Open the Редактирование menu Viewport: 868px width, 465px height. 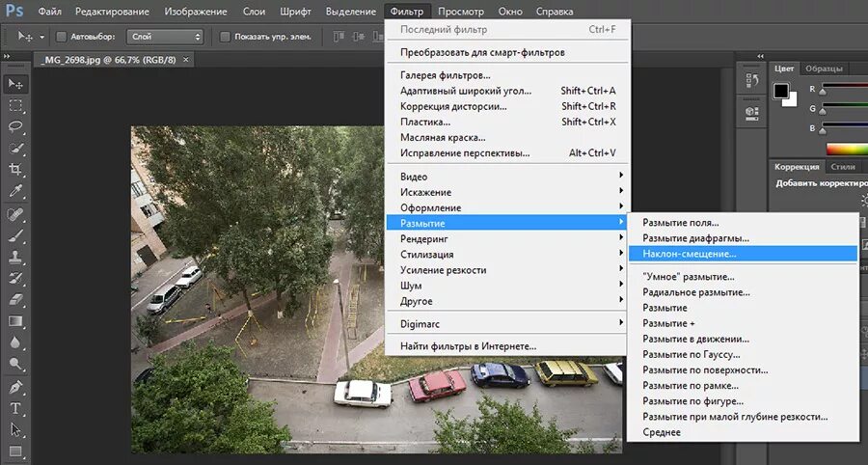click(113, 11)
